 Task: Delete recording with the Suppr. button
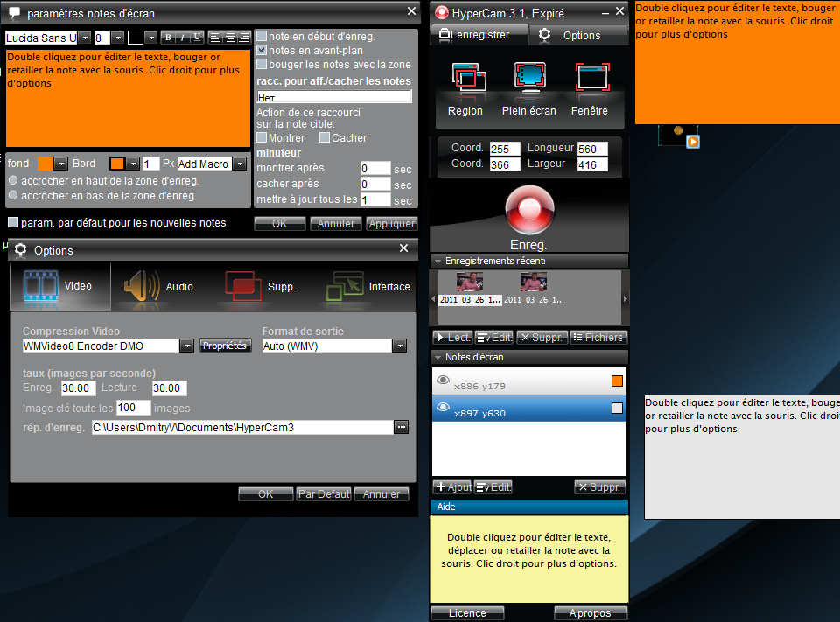pos(542,338)
